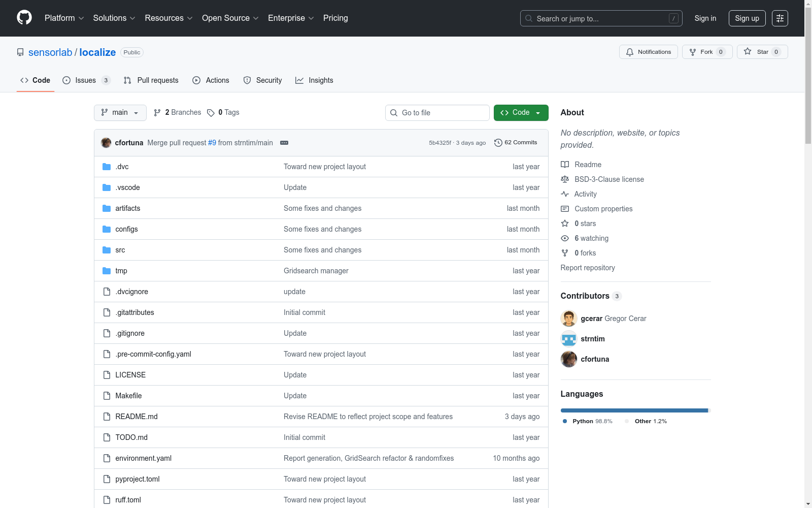Open the environment.yaml file

click(143, 458)
